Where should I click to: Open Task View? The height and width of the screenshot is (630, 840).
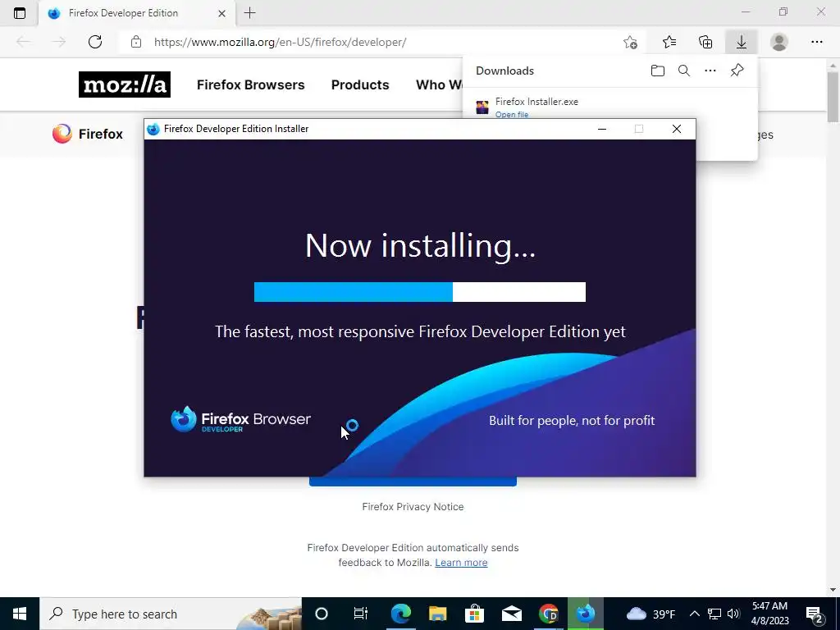[361, 614]
